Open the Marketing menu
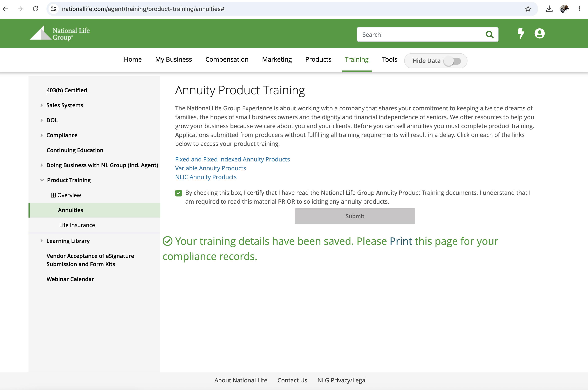 [277, 59]
